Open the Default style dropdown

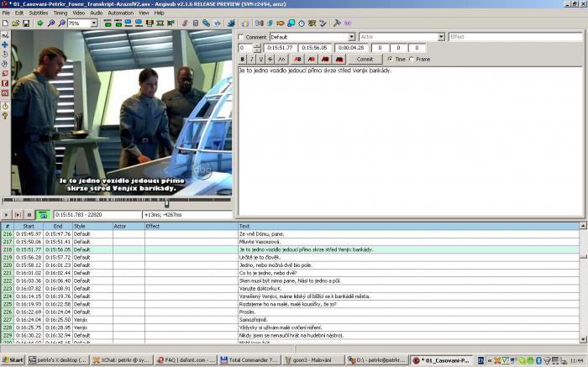pyautogui.click(x=351, y=37)
